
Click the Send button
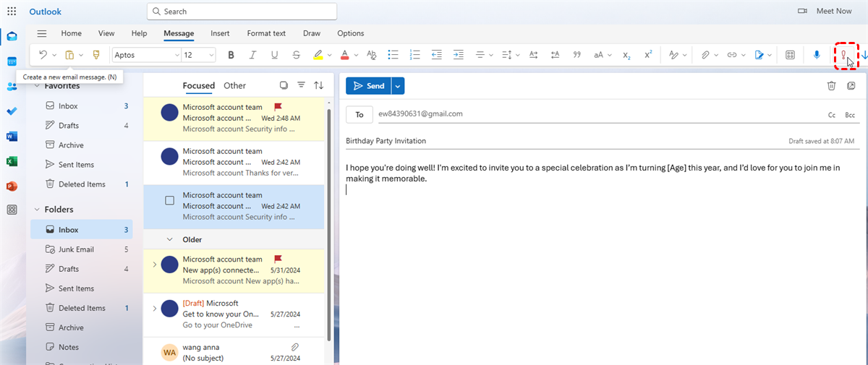click(368, 86)
